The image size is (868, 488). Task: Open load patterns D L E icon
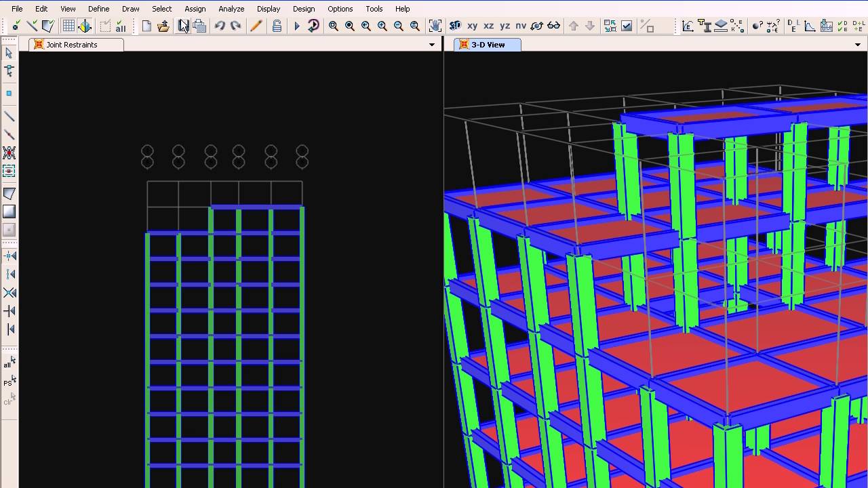tap(793, 26)
